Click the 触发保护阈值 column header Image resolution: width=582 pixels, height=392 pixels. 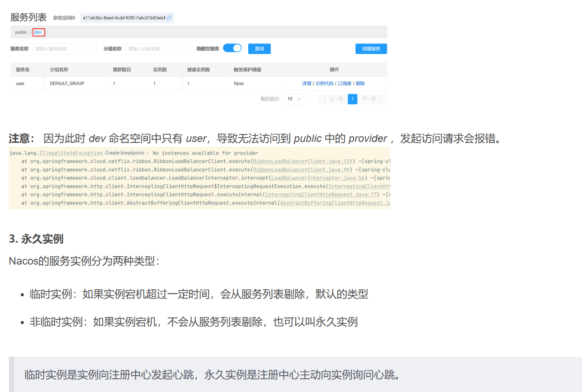point(247,70)
